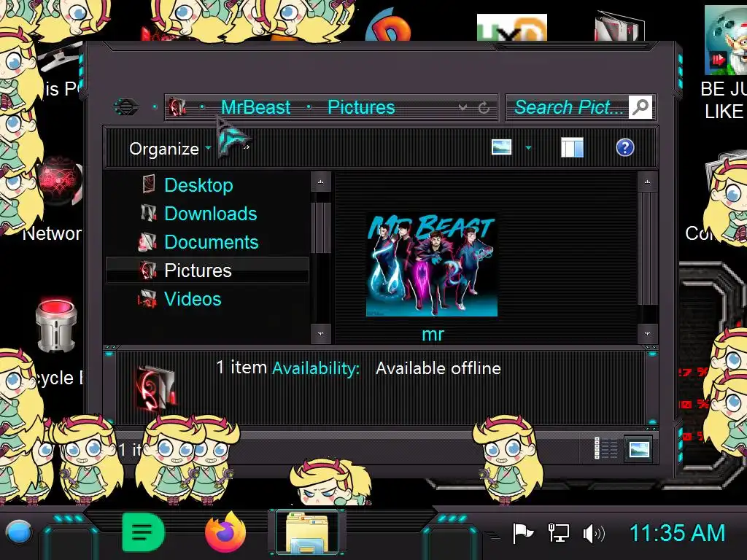Click the Documents folder icon
The width and height of the screenshot is (747, 560).
[x=147, y=242]
